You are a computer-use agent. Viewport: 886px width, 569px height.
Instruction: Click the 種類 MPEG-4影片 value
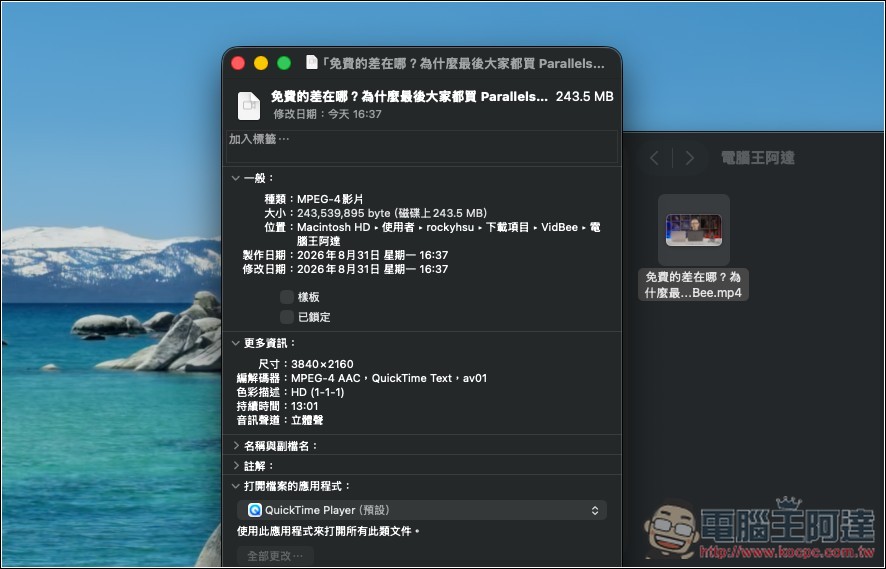(x=331, y=199)
